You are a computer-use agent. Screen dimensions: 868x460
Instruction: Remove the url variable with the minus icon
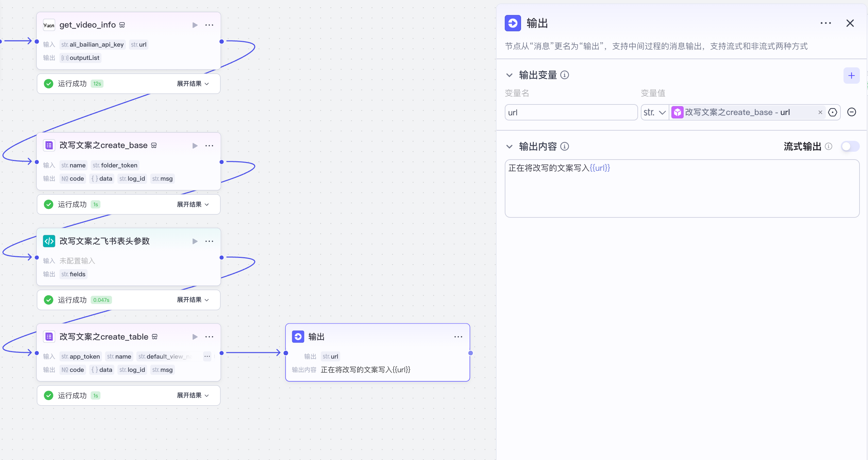coord(852,112)
